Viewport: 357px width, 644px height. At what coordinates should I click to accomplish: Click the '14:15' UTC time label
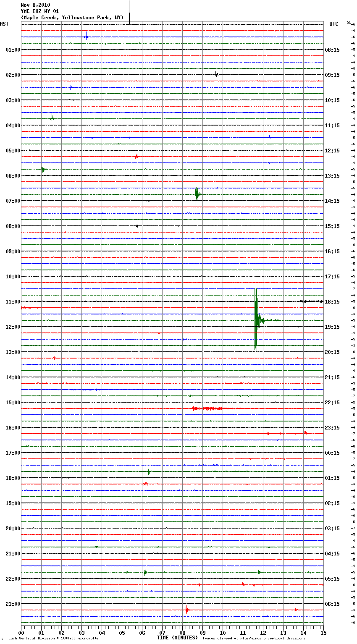[x=332, y=201]
